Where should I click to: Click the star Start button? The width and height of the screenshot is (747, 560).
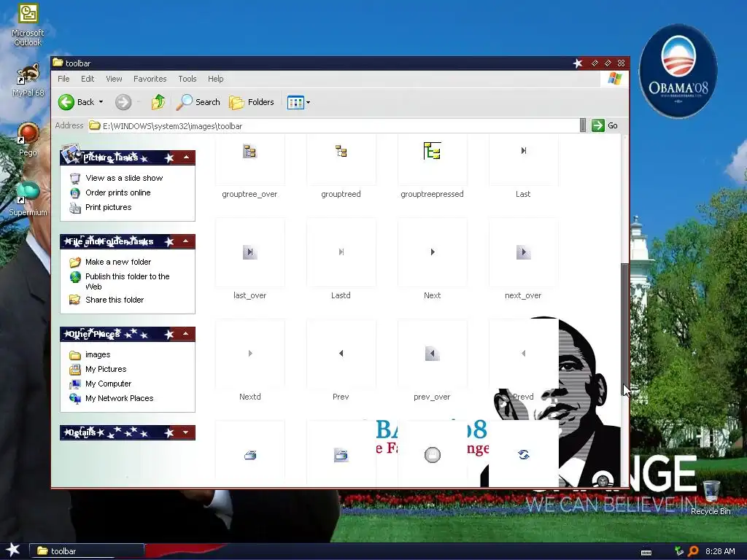13,551
